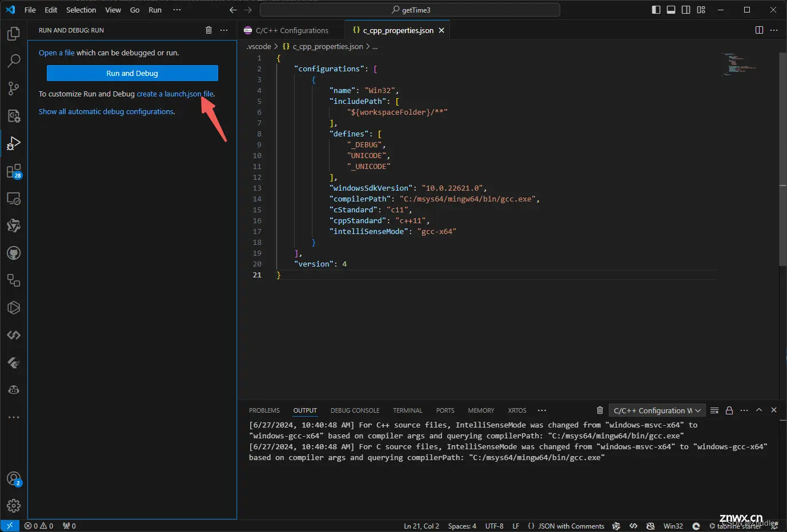The height and width of the screenshot is (532, 787).
Task: Change indentation Spaces: 4 setting
Action: [462, 526]
